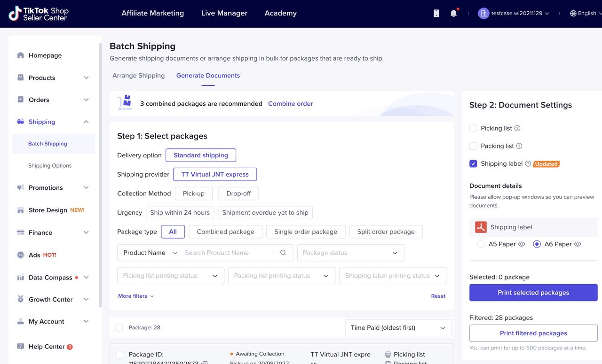Enable the Picking list checkbox

pos(473,128)
